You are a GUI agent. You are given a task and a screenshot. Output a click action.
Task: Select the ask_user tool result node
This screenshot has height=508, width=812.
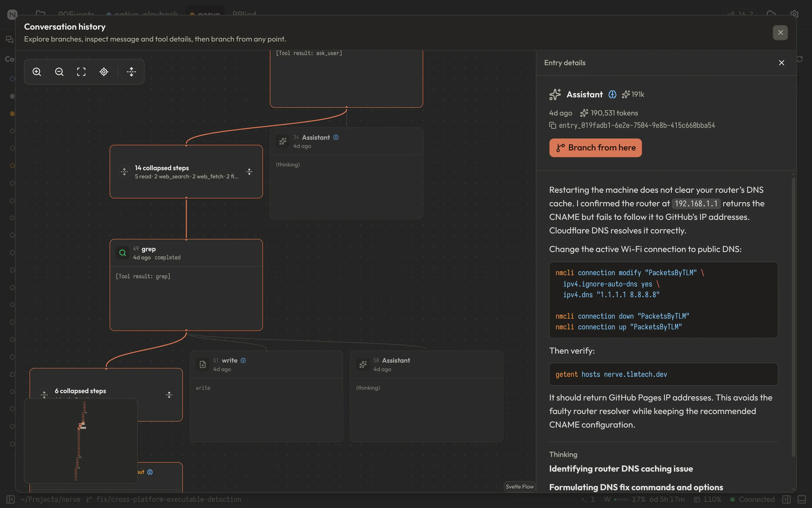coord(346,79)
